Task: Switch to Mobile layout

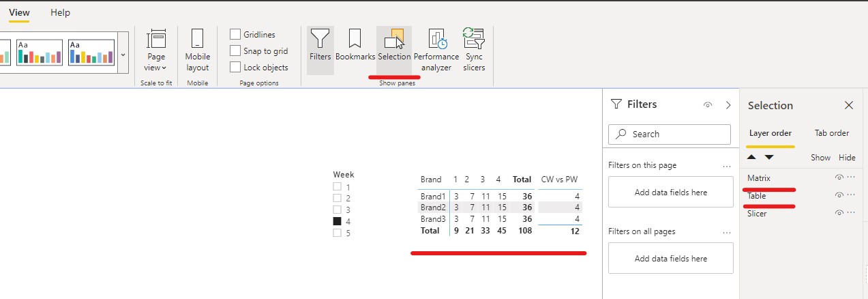Action: 198,50
